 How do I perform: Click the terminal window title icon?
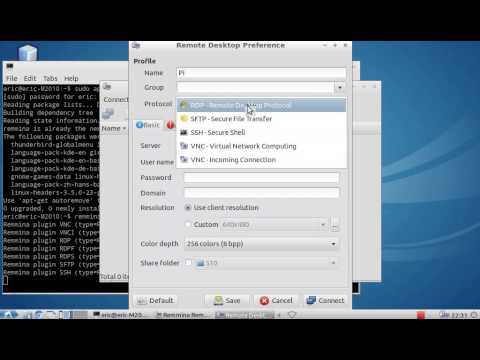pos(10,66)
